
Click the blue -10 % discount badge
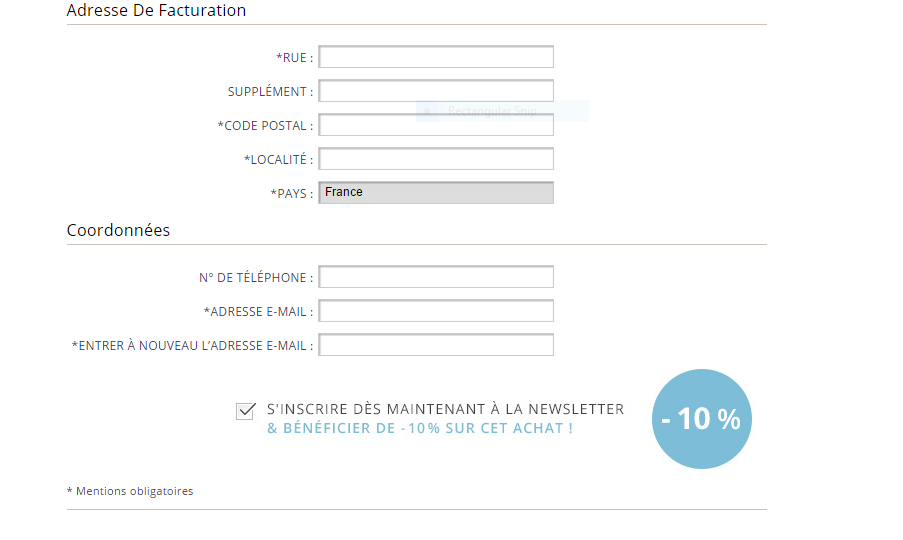(x=701, y=419)
